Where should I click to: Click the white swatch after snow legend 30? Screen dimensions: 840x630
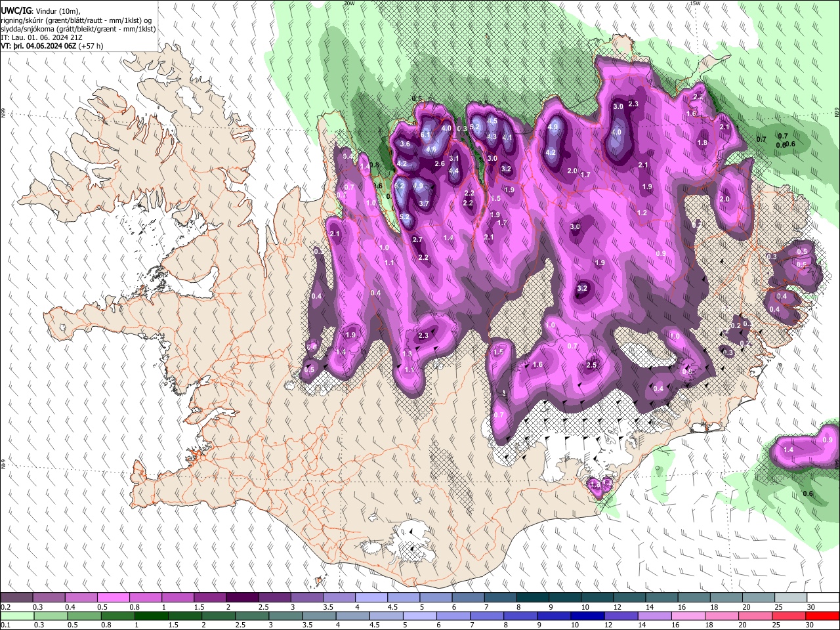[x=822, y=598]
